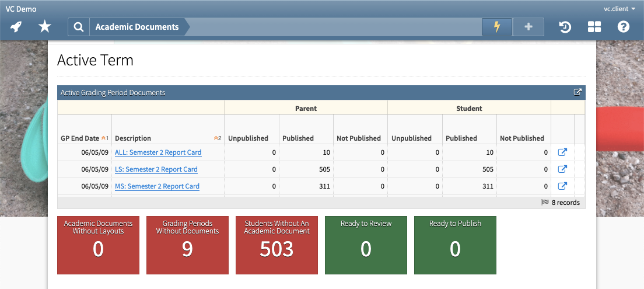
Task: Sort by GP End Date column
Action: click(x=85, y=129)
